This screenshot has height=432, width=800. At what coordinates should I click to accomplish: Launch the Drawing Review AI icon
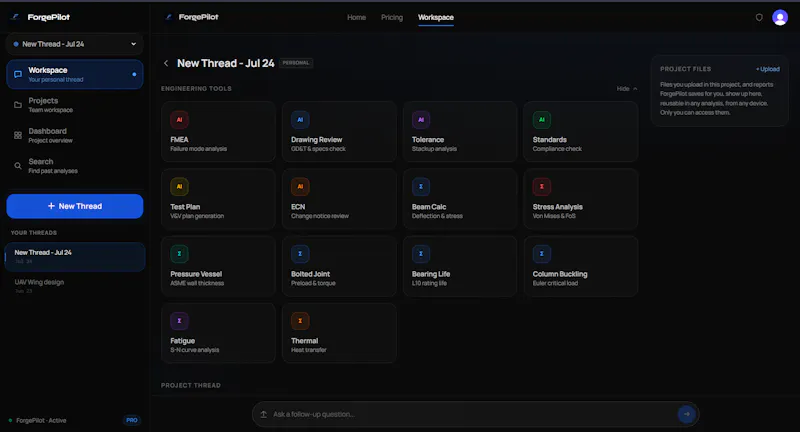pyautogui.click(x=300, y=120)
